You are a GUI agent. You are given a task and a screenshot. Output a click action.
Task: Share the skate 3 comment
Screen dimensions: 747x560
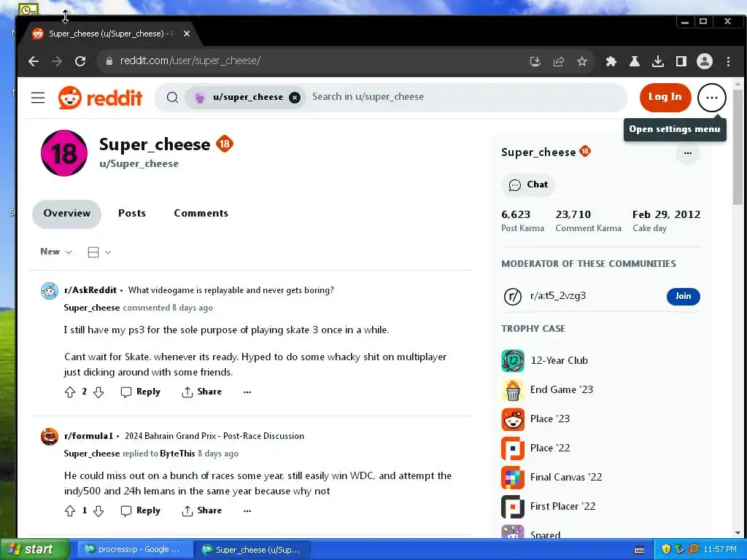pyautogui.click(x=202, y=392)
